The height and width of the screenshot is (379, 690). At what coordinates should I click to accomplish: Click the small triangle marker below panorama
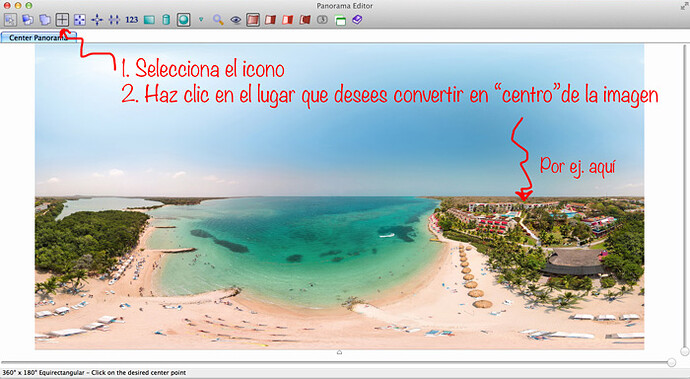click(x=339, y=352)
